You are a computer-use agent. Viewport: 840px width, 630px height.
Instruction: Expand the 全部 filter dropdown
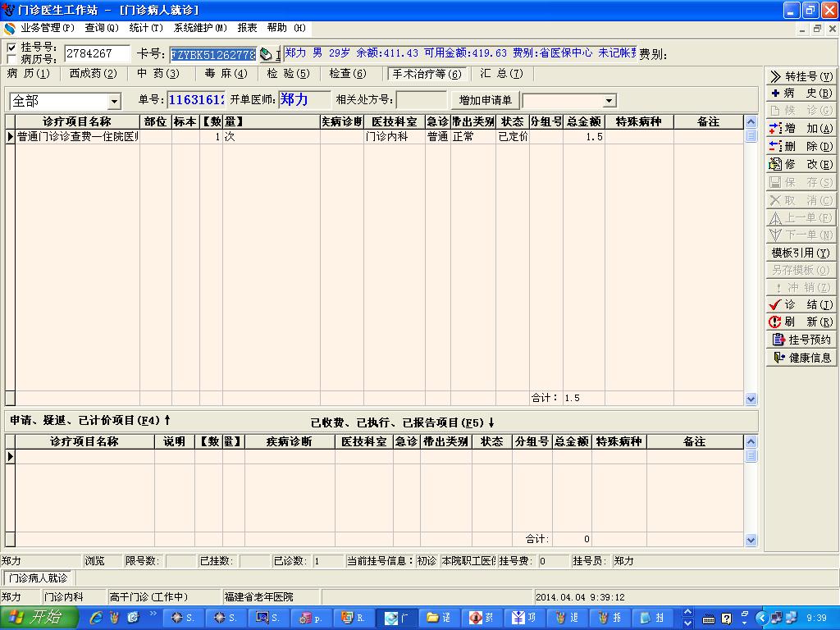[x=114, y=101]
